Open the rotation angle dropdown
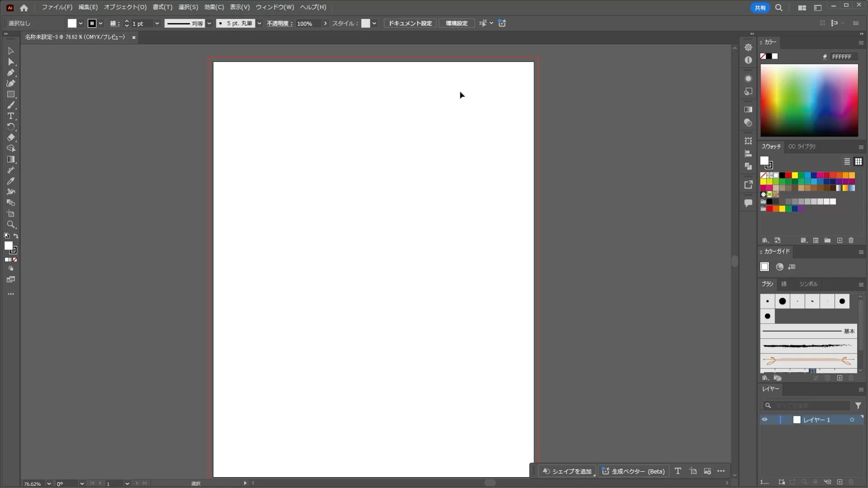Image resolution: width=868 pixels, height=488 pixels. coord(82,483)
